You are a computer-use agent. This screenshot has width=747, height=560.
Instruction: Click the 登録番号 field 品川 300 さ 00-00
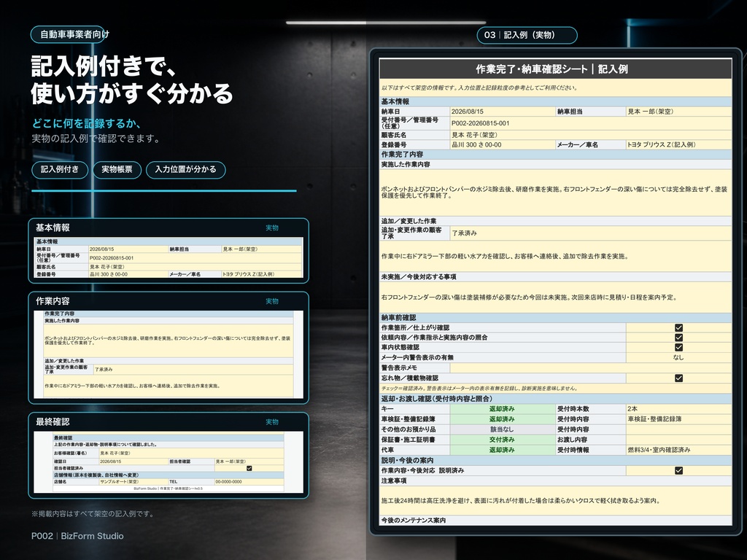(x=503, y=145)
